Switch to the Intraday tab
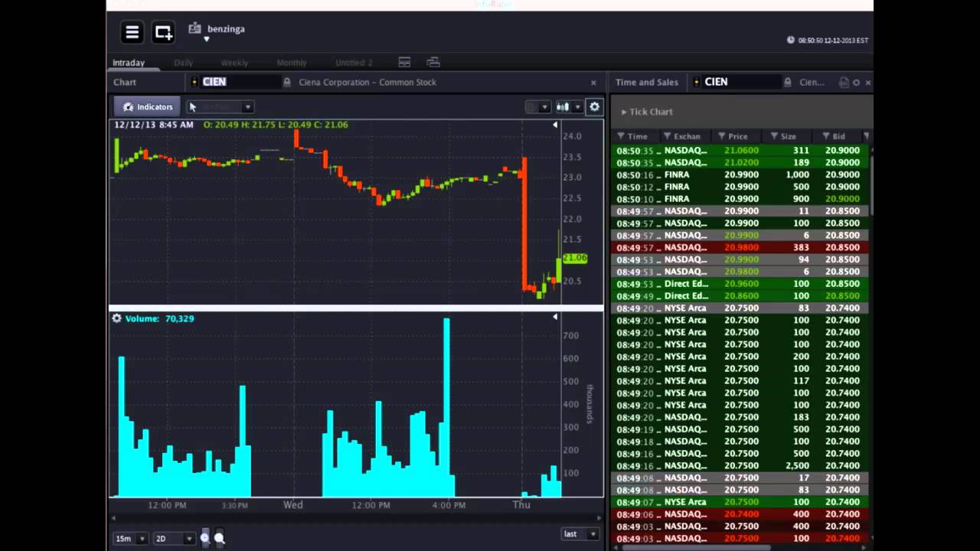Screen dimensions: 980x551 click(x=129, y=63)
